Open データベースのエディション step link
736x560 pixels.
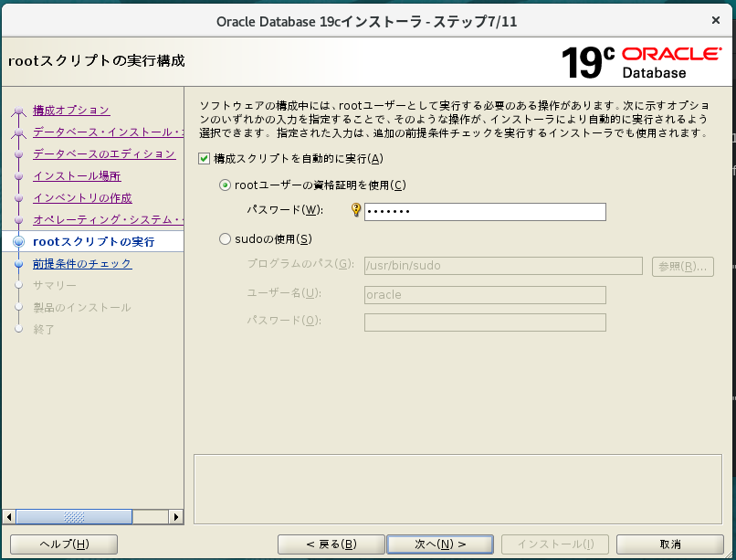tap(104, 154)
